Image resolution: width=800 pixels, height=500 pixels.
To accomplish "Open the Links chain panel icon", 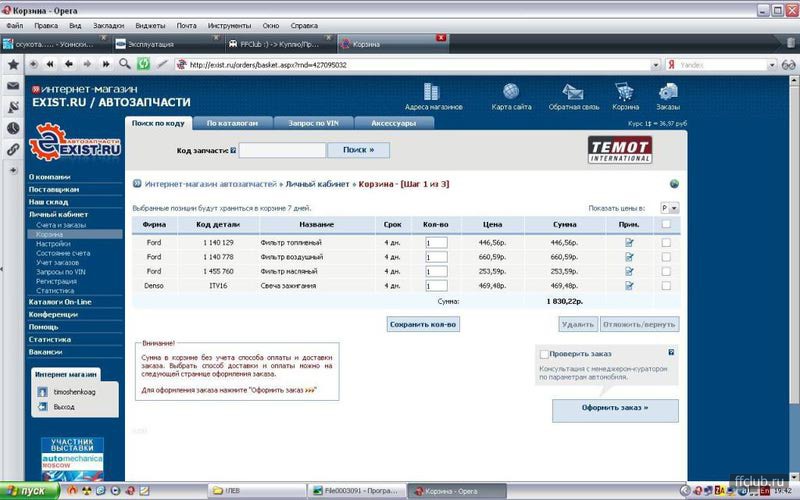I will pyautogui.click(x=13, y=149).
